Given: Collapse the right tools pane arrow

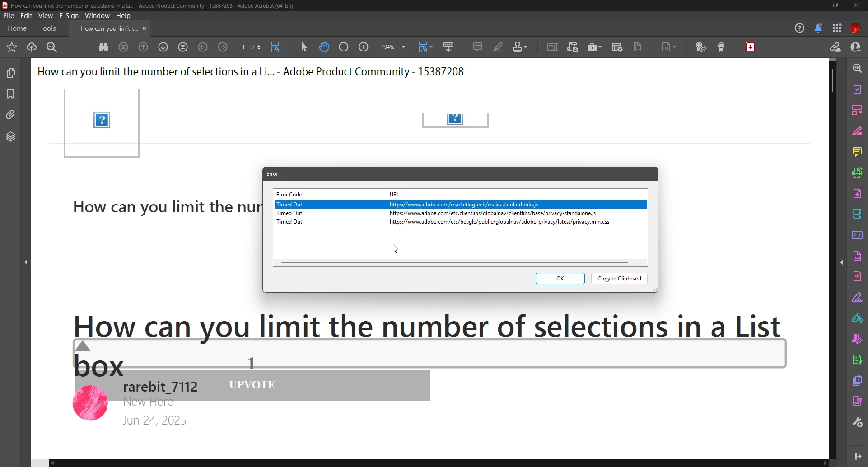Looking at the screenshot, I should coord(842,262).
